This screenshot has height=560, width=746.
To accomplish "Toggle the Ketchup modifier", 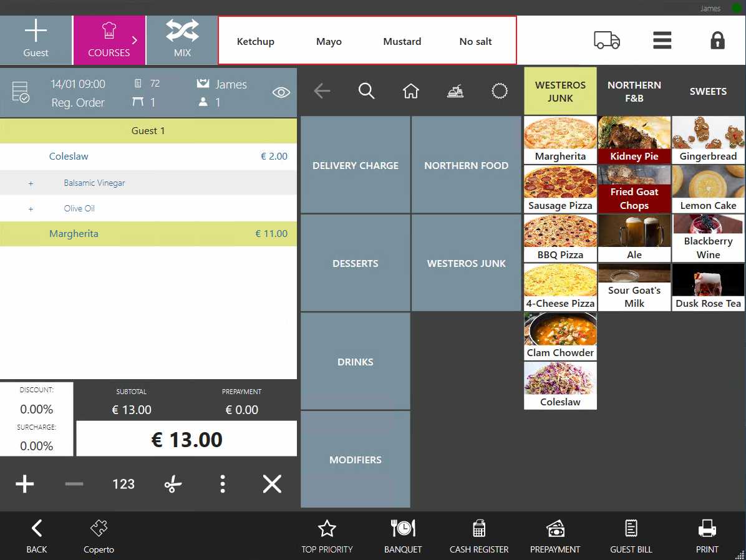I will tap(256, 42).
